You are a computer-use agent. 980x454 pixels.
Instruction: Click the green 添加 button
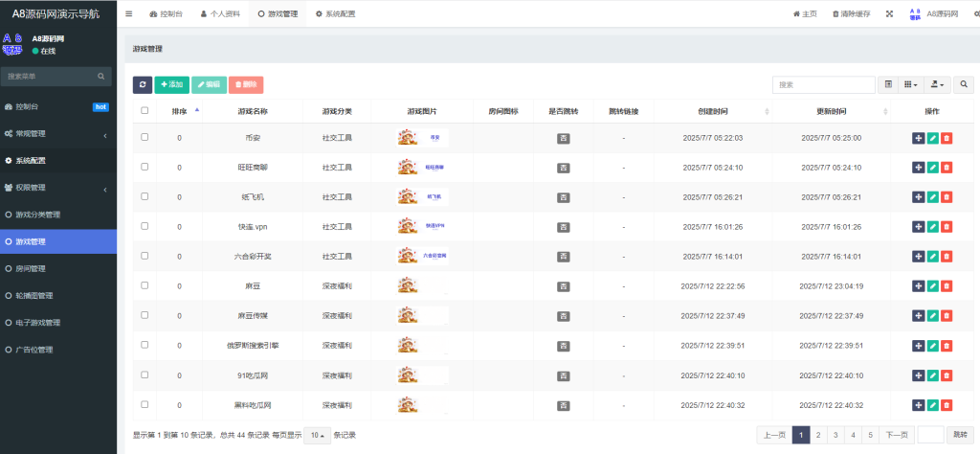(172, 85)
